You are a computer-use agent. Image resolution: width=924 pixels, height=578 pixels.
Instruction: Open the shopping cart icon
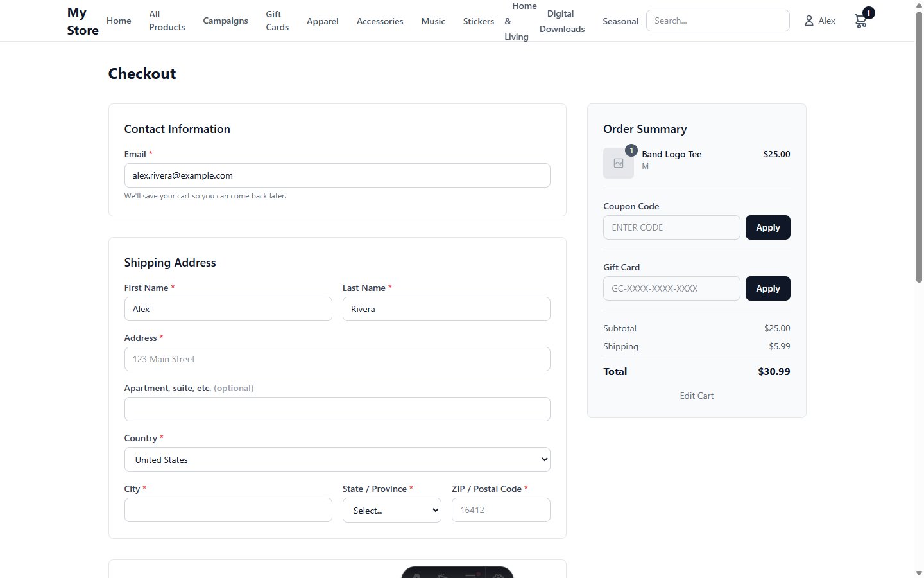coord(861,21)
